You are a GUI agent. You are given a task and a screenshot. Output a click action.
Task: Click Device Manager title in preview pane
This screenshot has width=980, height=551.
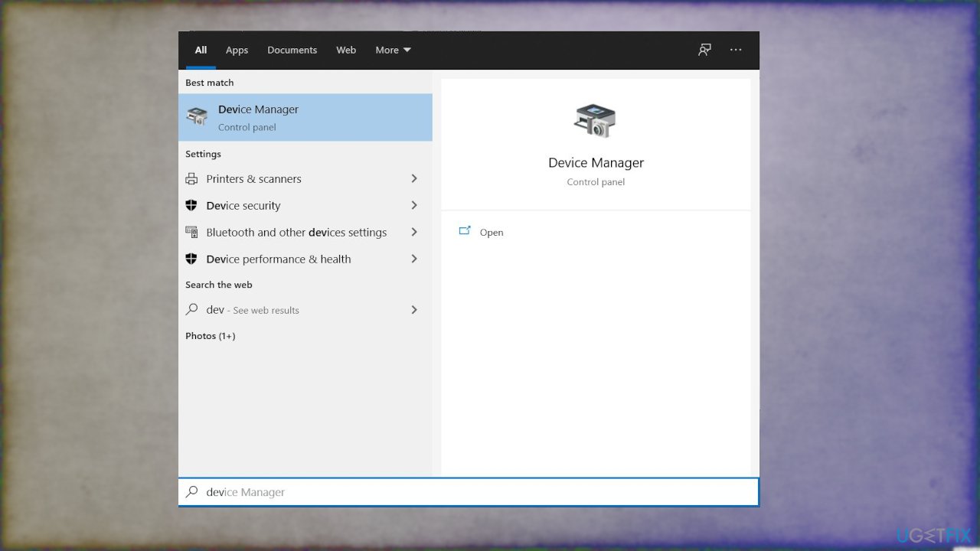[596, 162]
